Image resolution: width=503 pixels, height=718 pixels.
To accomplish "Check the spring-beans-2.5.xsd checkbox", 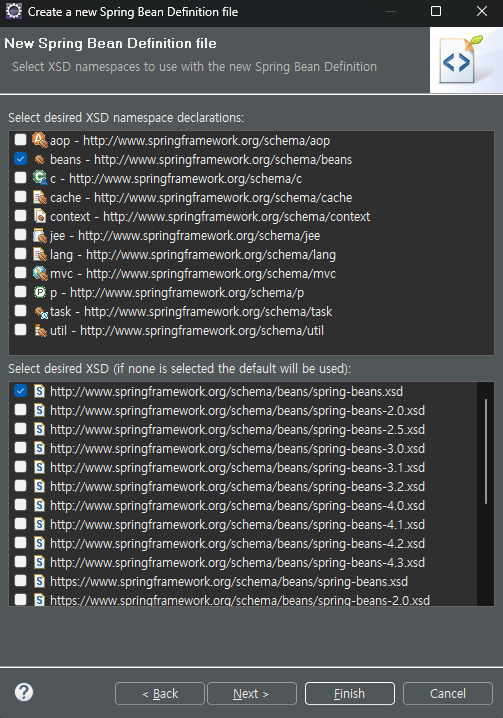I will (x=20, y=429).
